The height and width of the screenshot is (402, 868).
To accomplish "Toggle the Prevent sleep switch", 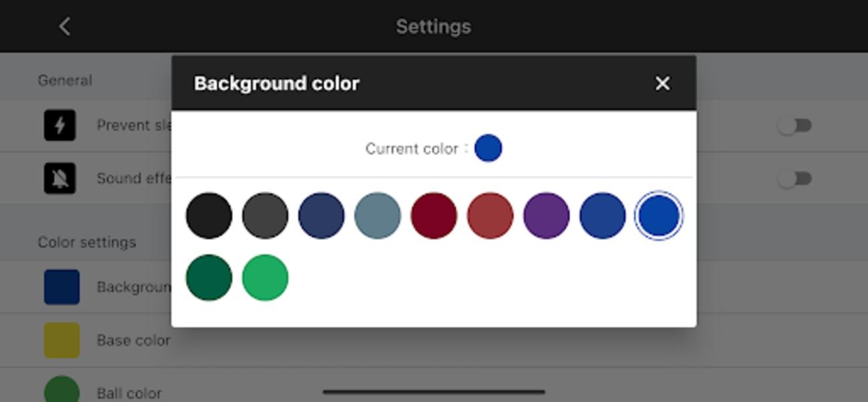I will tap(794, 125).
